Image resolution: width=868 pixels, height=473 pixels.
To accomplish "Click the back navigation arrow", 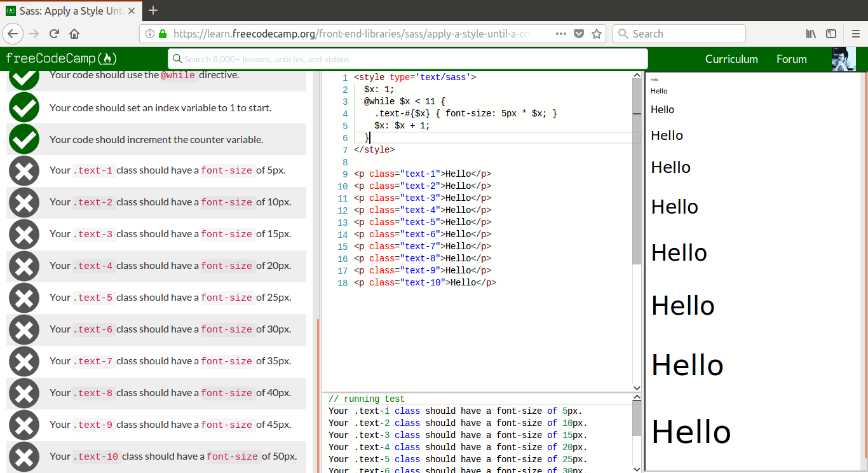I will (x=13, y=34).
